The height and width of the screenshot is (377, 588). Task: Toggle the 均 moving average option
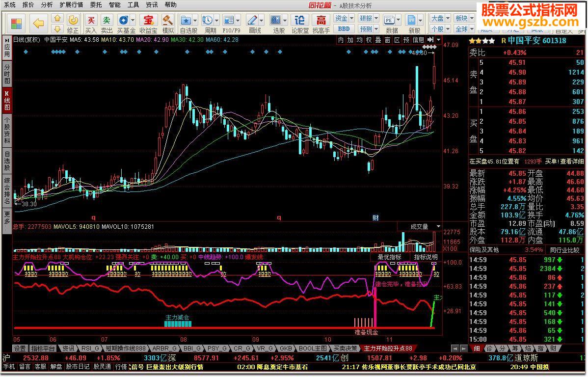click(359, 40)
